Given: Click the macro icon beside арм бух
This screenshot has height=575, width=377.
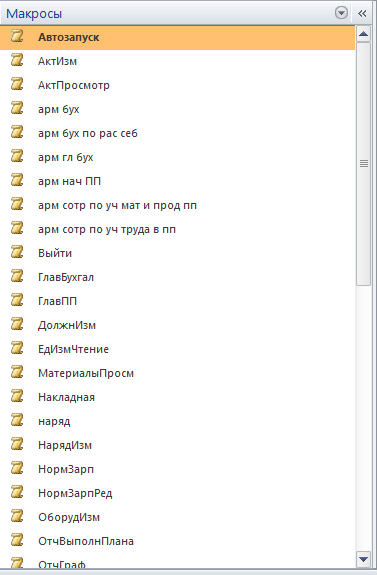Looking at the screenshot, I should coord(17,108).
